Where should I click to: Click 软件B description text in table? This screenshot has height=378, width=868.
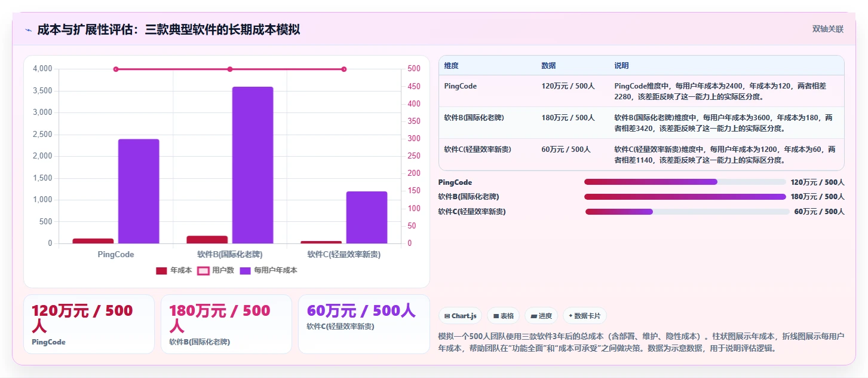point(725,123)
